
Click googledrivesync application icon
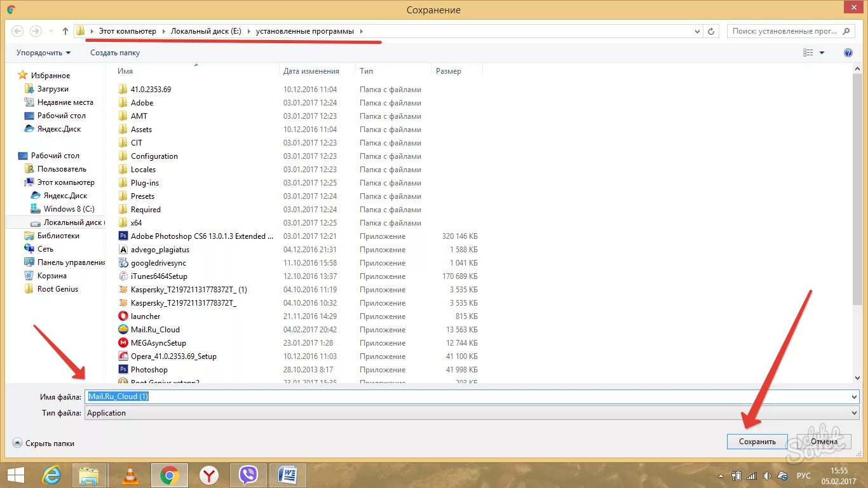point(123,262)
